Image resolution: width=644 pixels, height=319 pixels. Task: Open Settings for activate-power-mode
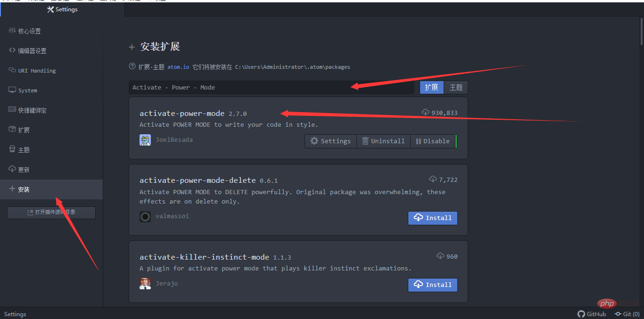coord(330,141)
